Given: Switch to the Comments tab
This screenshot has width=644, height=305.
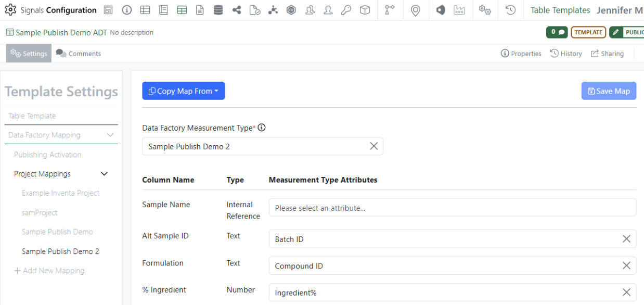Looking at the screenshot, I should [x=79, y=54].
